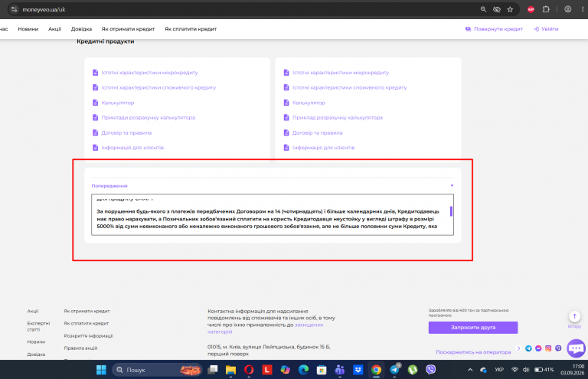Open the Довідка menu item
The width and height of the screenshot is (588, 379).
(x=81, y=29)
